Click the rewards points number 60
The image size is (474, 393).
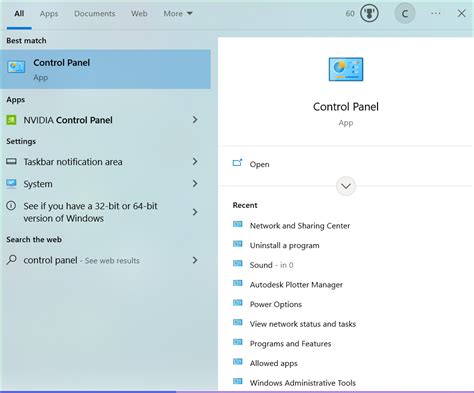point(350,14)
